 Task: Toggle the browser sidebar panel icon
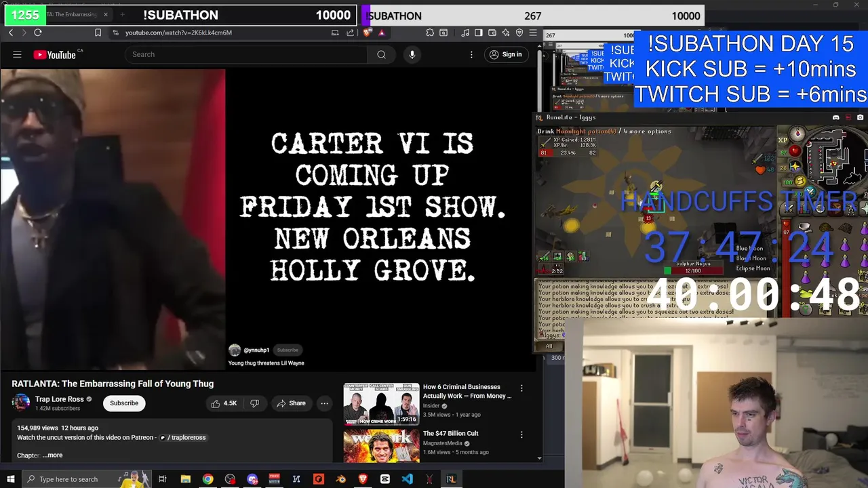(479, 33)
